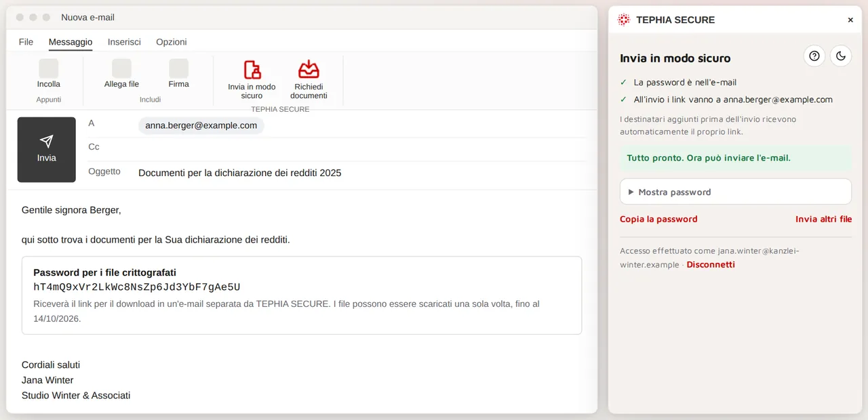Click the Invia in modo sicuro icon

pyautogui.click(x=252, y=69)
